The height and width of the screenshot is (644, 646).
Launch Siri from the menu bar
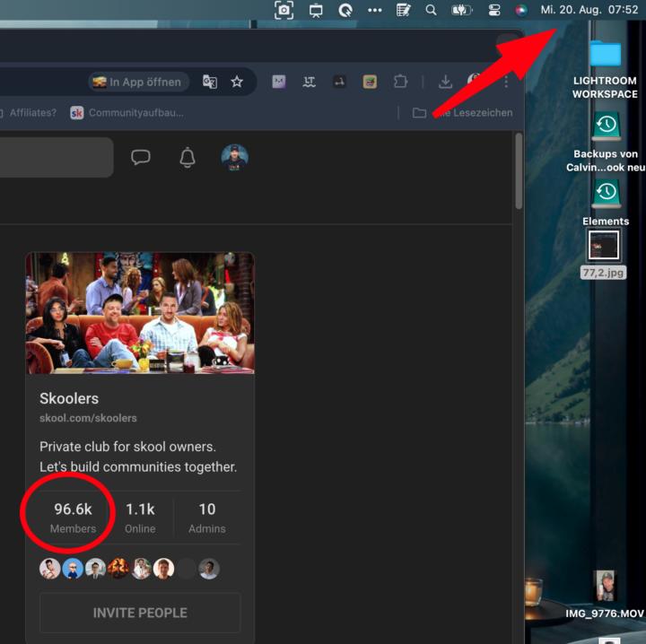521,10
